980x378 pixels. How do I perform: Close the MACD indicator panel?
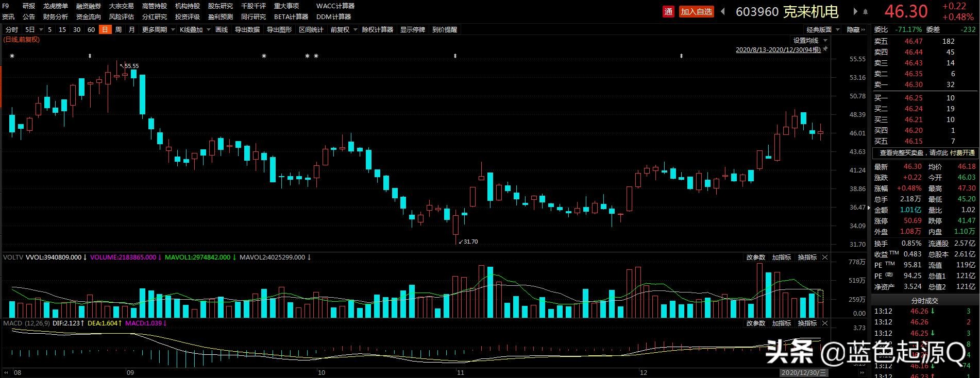[825, 323]
